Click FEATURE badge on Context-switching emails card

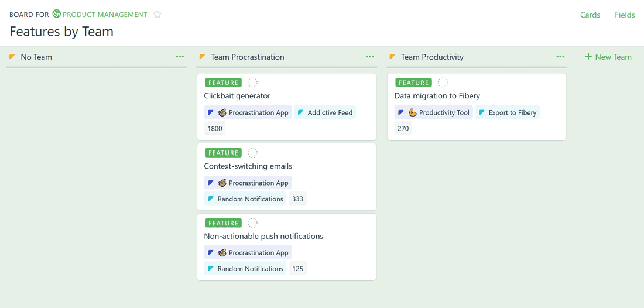pyautogui.click(x=224, y=153)
